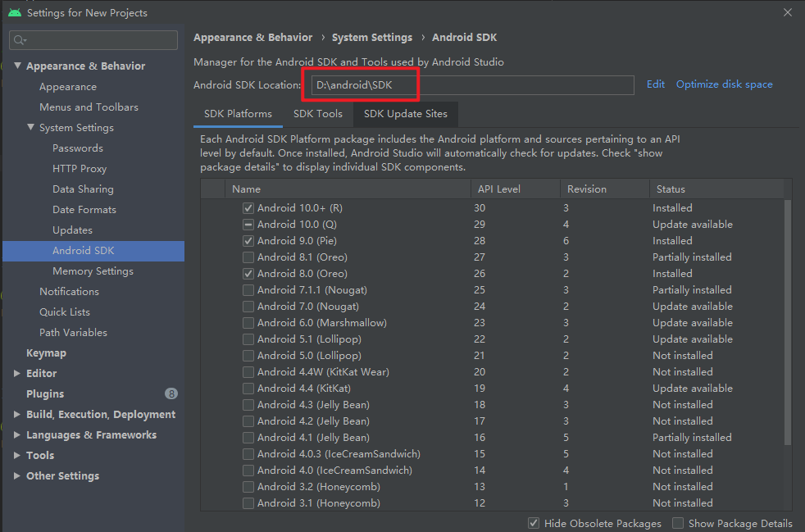This screenshot has height=532, width=805.
Task: Expand the Tools section arrow
Action: click(x=17, y=456)
